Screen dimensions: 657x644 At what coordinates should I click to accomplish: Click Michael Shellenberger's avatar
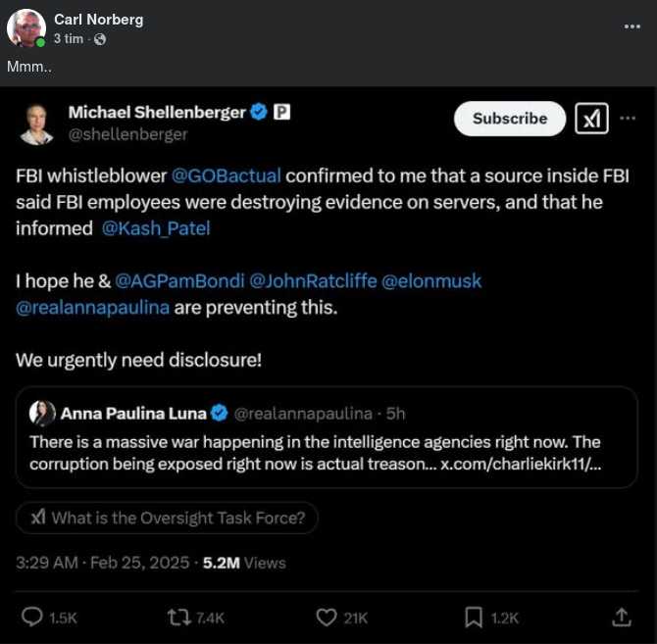36,123
